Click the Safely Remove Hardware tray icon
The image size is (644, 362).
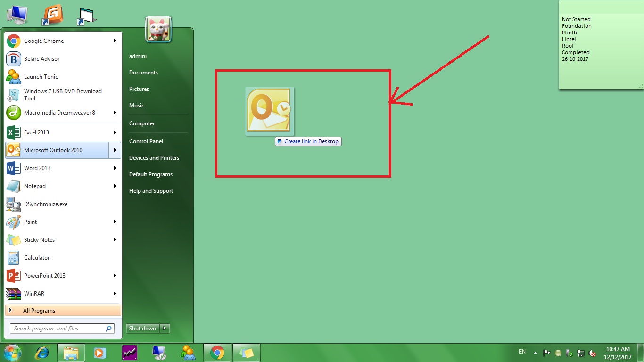570,353
